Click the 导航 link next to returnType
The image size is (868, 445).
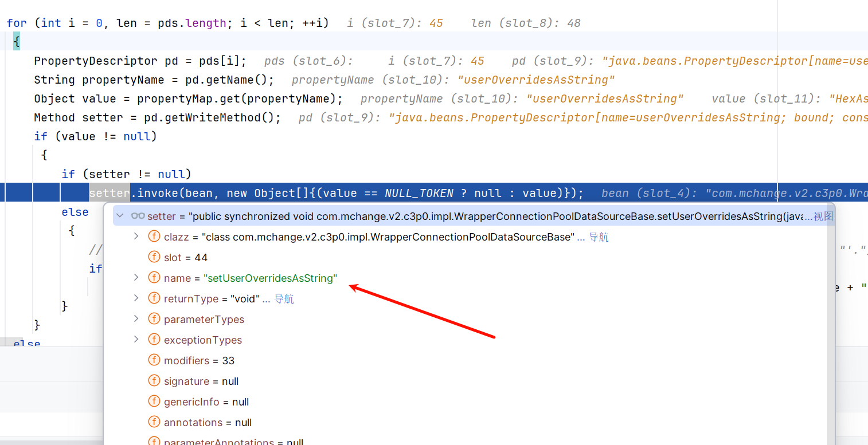(x=284, y=298)
